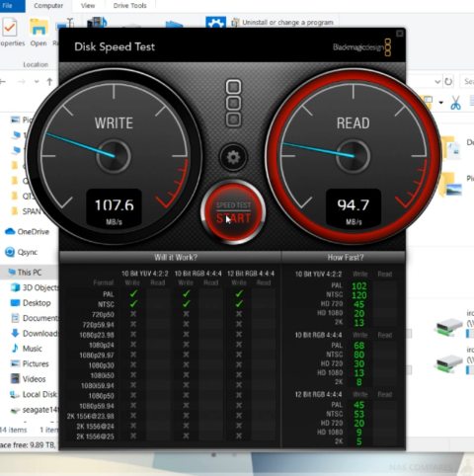Click the 2K 1556@25 format label
Viewport: 474px width, 476px height.
(95, 436)
